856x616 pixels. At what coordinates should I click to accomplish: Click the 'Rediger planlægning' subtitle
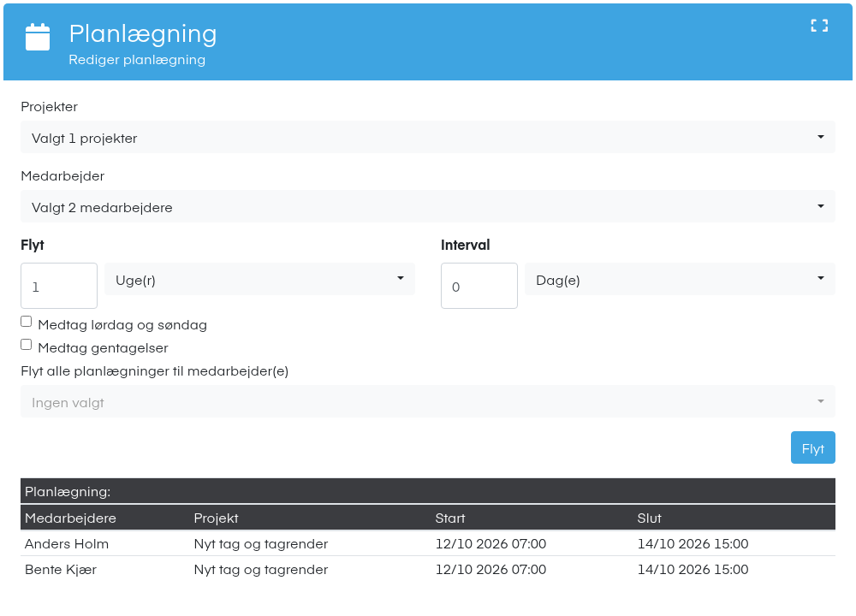pos(137,60)
